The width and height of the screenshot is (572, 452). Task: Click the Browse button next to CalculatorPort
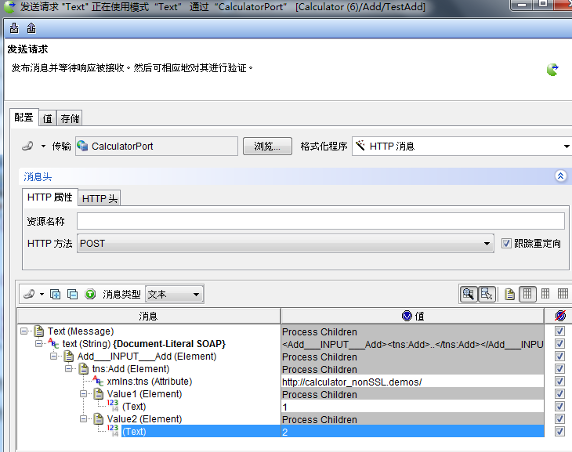pyautogui.click(x=267, y=146)
